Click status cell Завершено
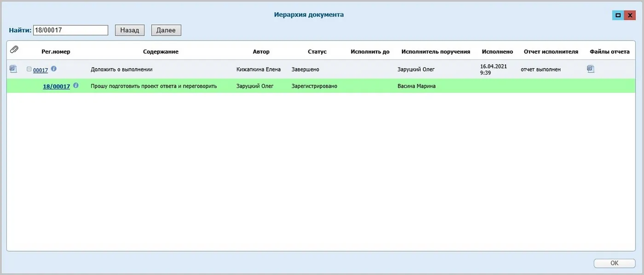This screenshot has height=275, width=644. point(306,69)
